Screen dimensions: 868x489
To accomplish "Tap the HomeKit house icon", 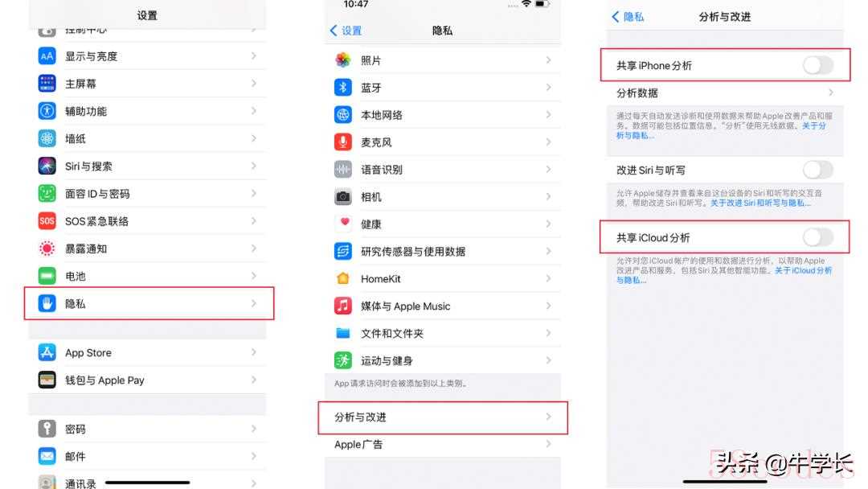I will 343,278.
